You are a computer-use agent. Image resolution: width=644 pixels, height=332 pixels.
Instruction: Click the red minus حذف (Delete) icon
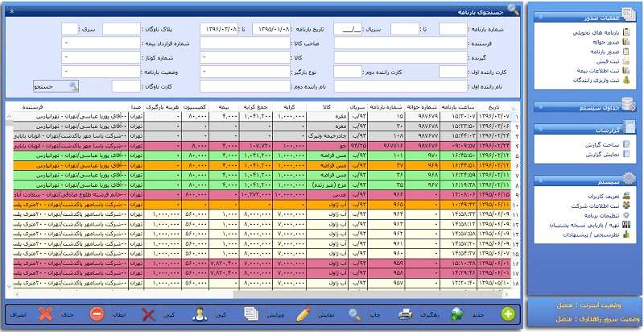pyautogui.click(x=97, y=314)
